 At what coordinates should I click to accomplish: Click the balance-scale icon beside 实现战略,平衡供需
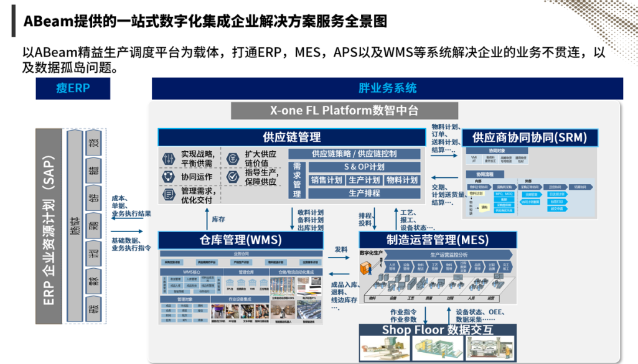(x=169, y=159)
